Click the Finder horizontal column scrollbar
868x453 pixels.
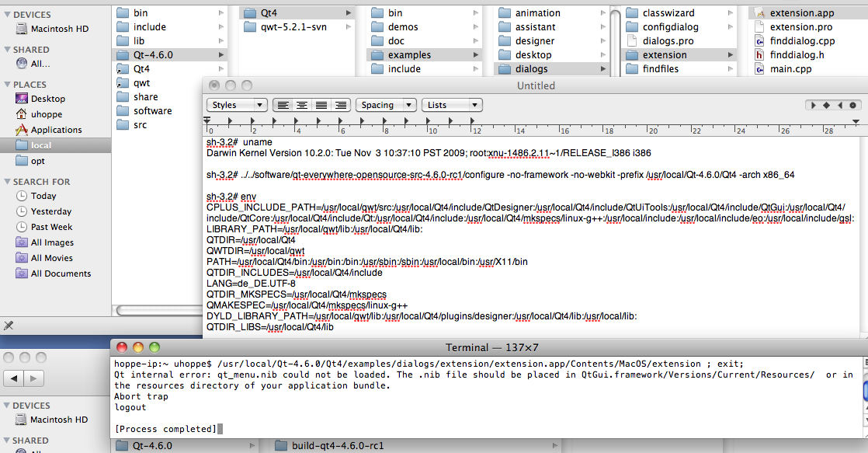coord(159,310)
